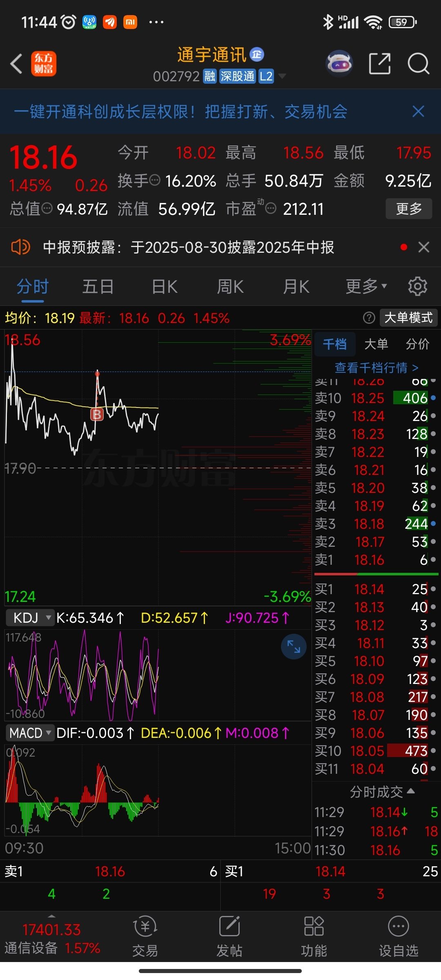Open system status bar Xiaomi icon
441x980 pixels.
(130, 22)
